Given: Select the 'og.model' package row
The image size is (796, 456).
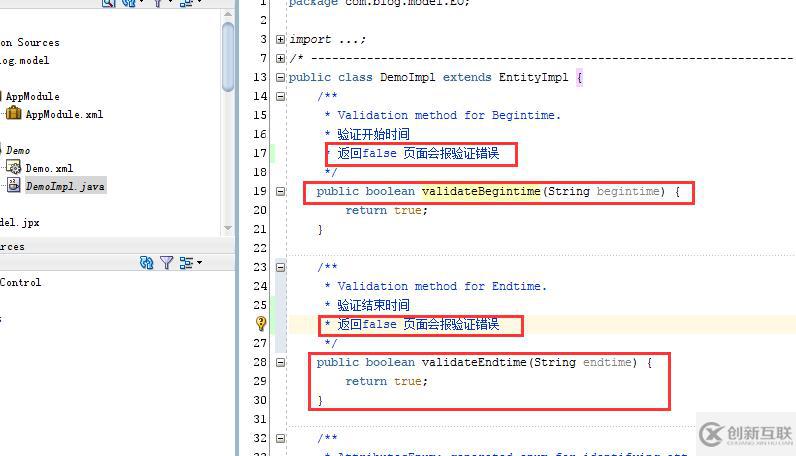Looking at the screenshot, I should point(24,60).
